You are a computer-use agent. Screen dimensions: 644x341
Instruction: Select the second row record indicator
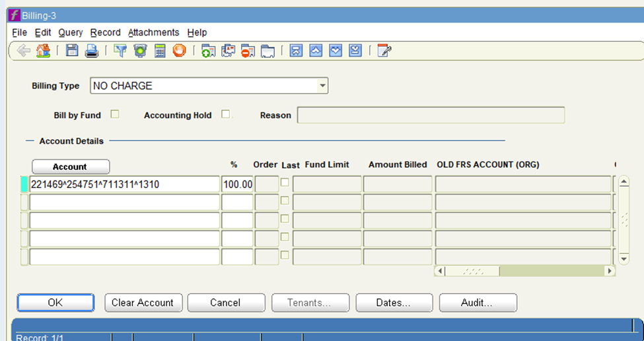click(x=24, y=202)
